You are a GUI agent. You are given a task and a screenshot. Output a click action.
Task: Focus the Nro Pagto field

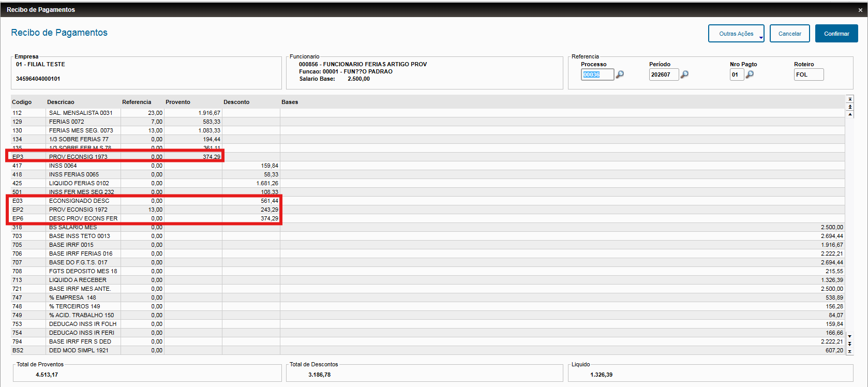[x=737, y=75]
